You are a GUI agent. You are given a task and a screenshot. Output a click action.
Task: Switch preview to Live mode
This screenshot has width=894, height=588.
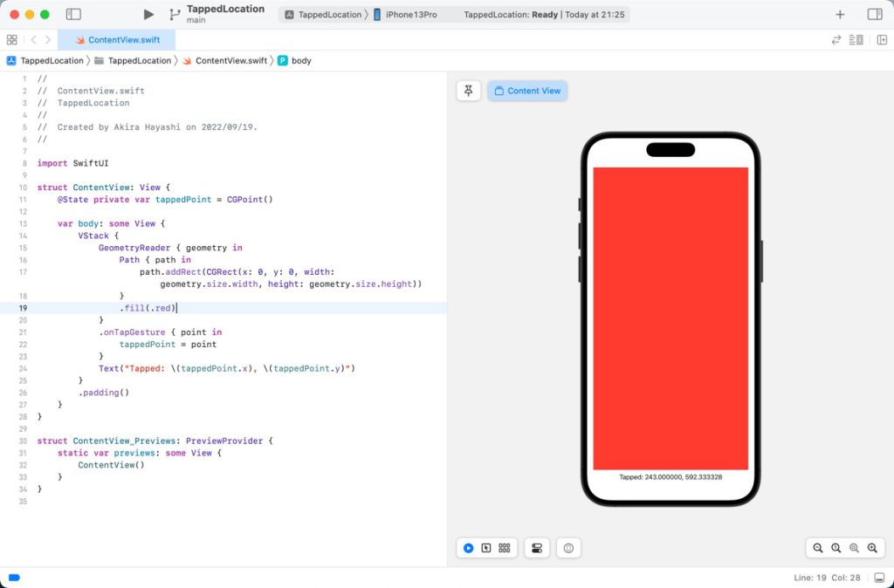point(469,548)
